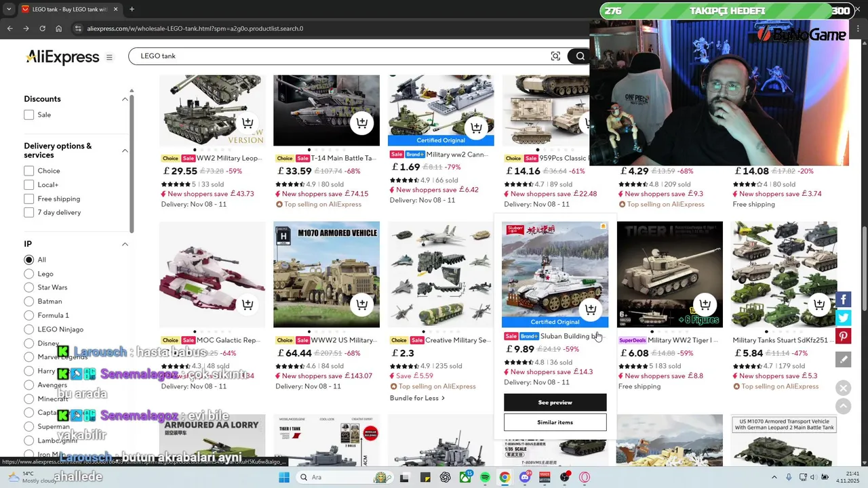Click the Chrome address bar URL
Image resolution: width=868 pixels, height=488 pixels.
pyautogui.click(x=195, y=28)
